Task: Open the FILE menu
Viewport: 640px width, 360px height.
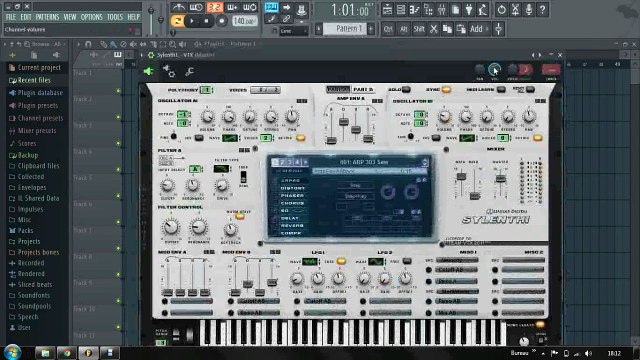Action: point(11,17)
